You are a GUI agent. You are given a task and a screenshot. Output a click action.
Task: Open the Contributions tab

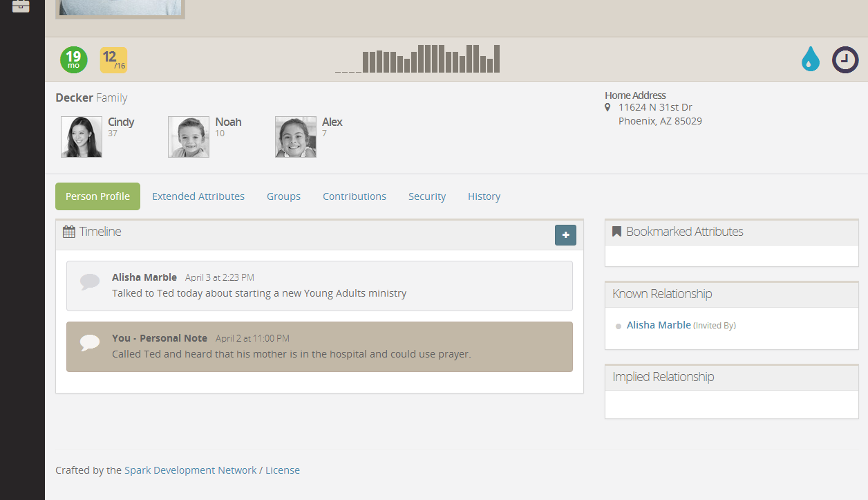pos(355,196)
